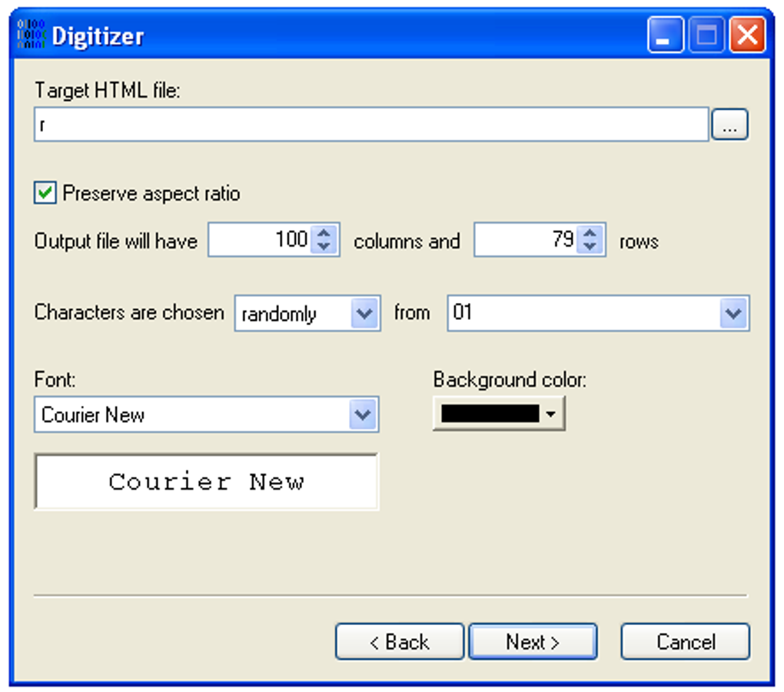Open the browse file dialog with ellipsis button

730,124
